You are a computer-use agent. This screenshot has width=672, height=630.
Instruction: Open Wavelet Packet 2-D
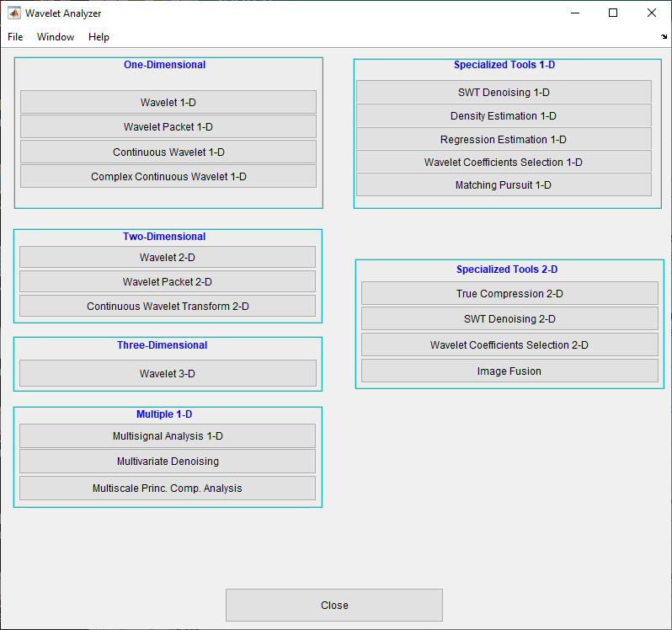pos(167,281)
